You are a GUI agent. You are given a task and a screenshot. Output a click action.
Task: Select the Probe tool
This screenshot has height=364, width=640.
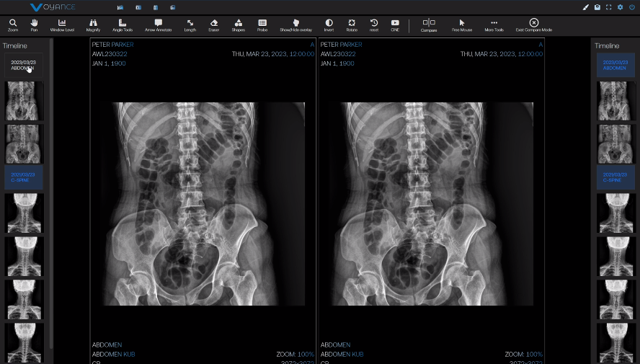[x=262, y=25]
